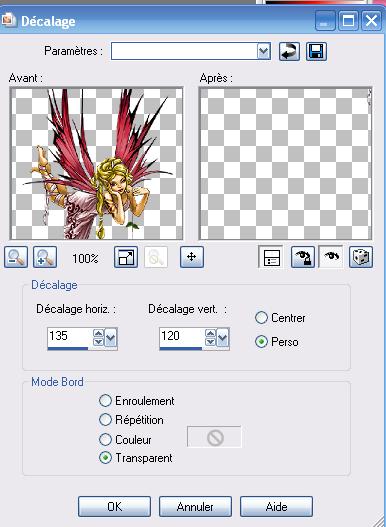Viewport: 386px width, 527px height.
Task: Choose Répétition edge mode
Action: (x=105, y=419)
